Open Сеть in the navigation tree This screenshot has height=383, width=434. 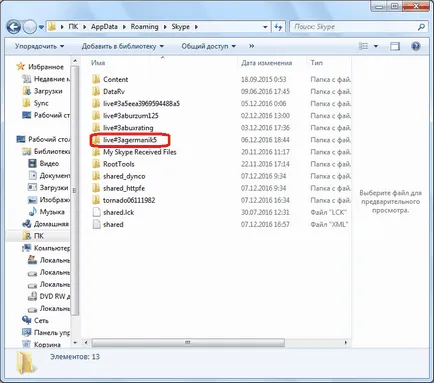pos(41,320)
